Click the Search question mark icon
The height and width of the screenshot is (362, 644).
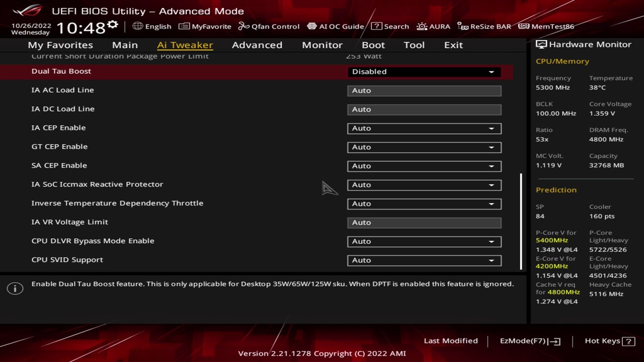click(376, 26)
